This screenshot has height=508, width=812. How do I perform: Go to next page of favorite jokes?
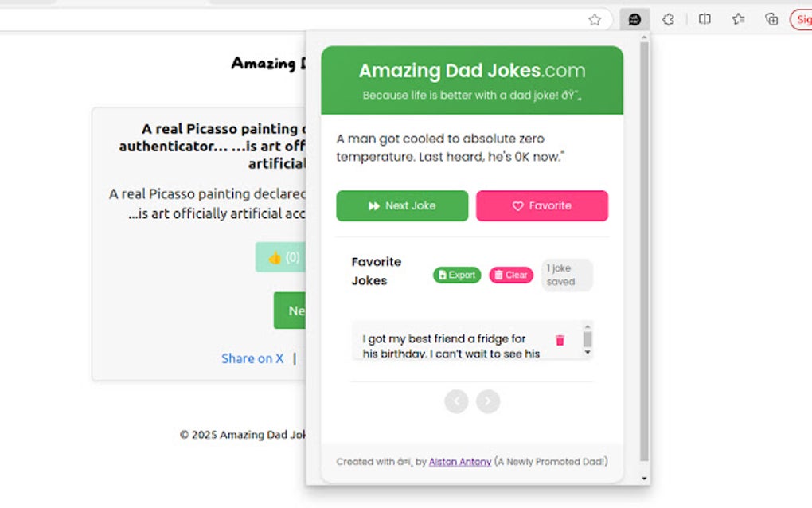point(488,401)
